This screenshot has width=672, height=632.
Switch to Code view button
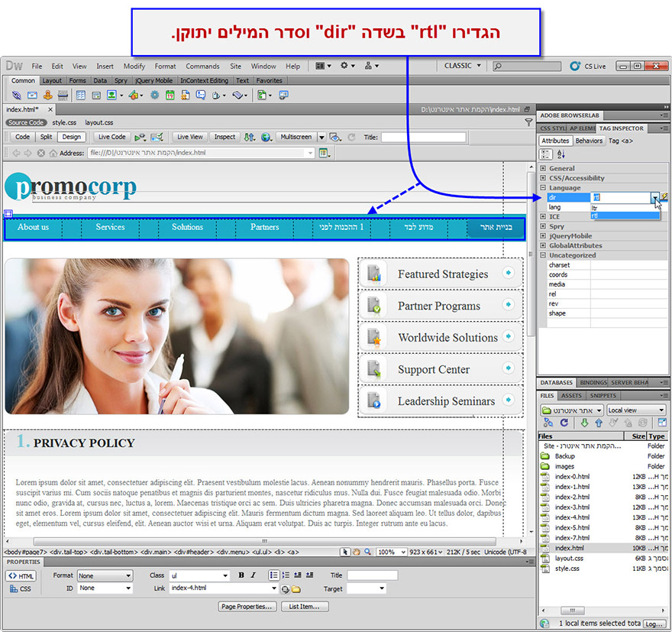tap(22, 137)
